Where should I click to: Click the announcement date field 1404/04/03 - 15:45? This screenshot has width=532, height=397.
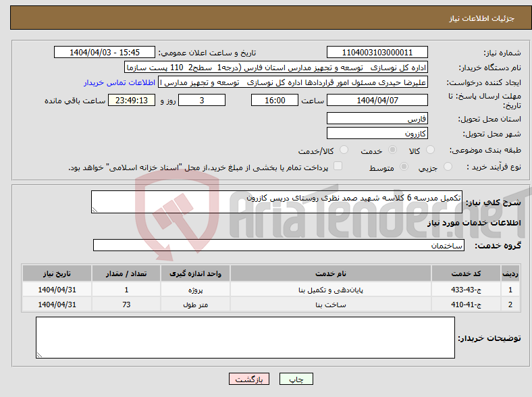point(105,52)
